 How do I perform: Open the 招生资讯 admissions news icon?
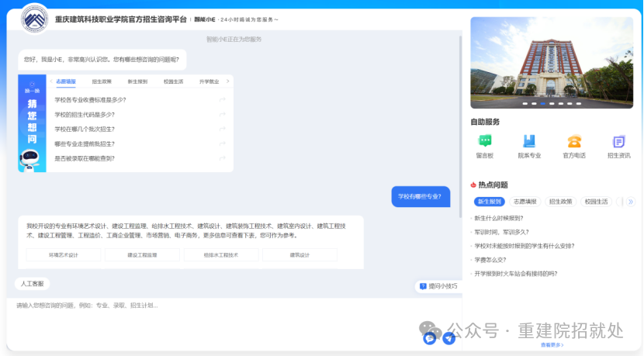click(x=618, y=142)
